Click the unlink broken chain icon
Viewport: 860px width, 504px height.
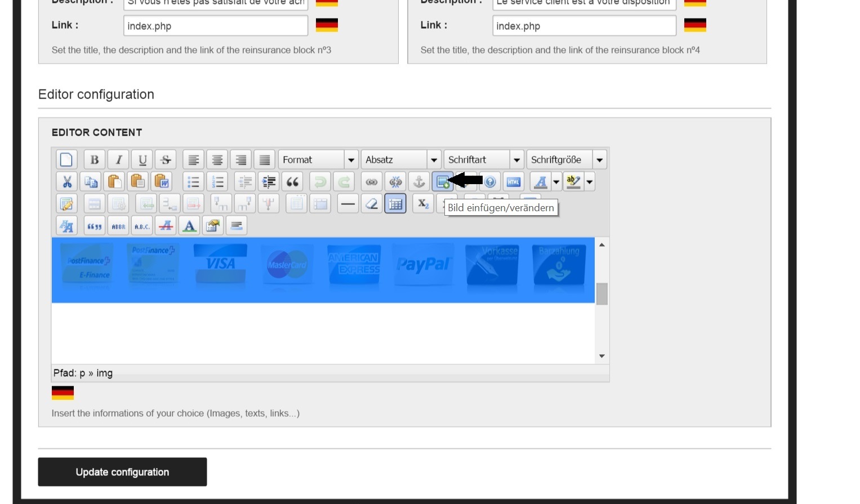click(x=395, y=182)
